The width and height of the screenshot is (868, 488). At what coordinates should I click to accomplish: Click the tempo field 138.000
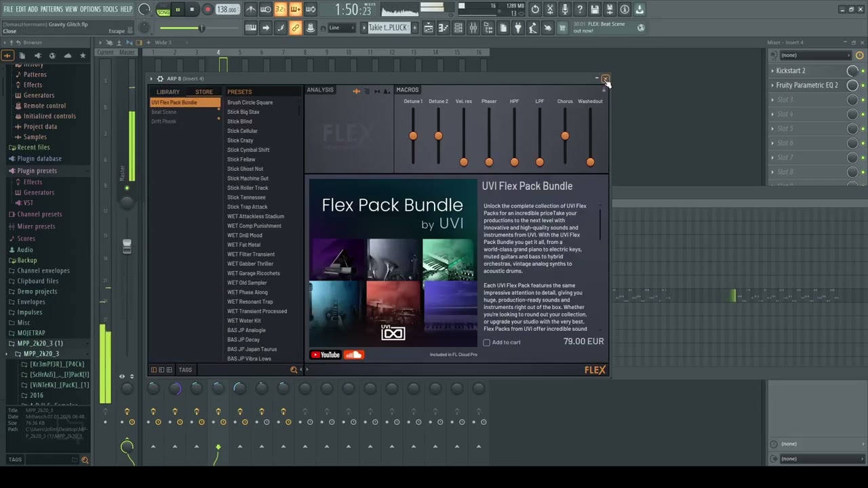tap(226, 9)
